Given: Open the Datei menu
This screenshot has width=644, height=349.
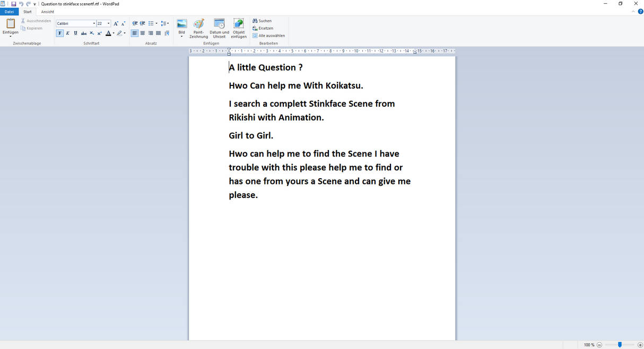Looking at the screenshot, I should 9,11.
